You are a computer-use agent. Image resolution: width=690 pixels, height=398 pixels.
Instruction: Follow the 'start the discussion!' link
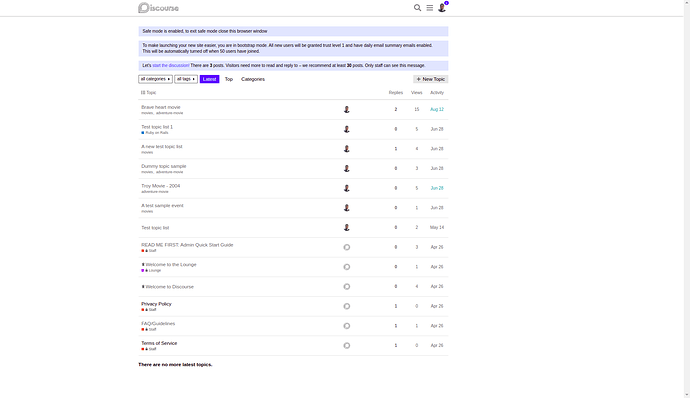point(171,65)
